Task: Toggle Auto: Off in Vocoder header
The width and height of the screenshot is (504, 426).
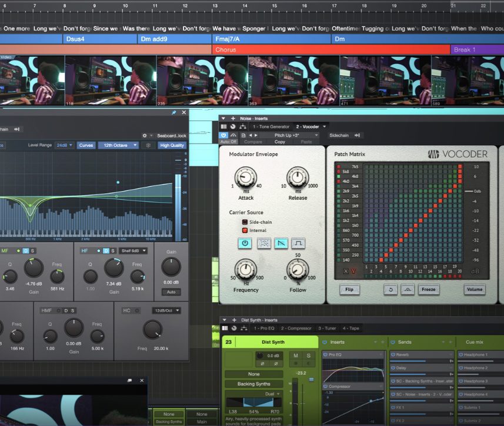Action: tap(228, 142)
